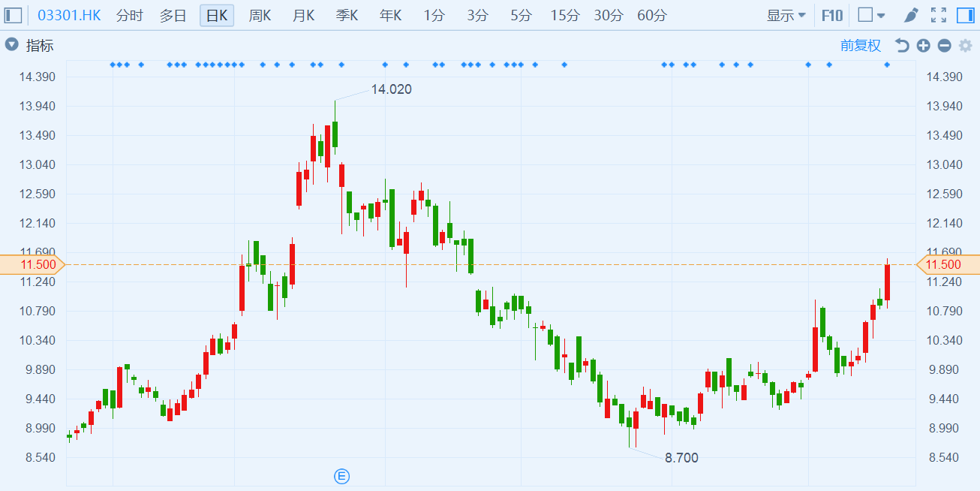Click the left axis 14.390 value
980x491 pixels.
point(39,77)
